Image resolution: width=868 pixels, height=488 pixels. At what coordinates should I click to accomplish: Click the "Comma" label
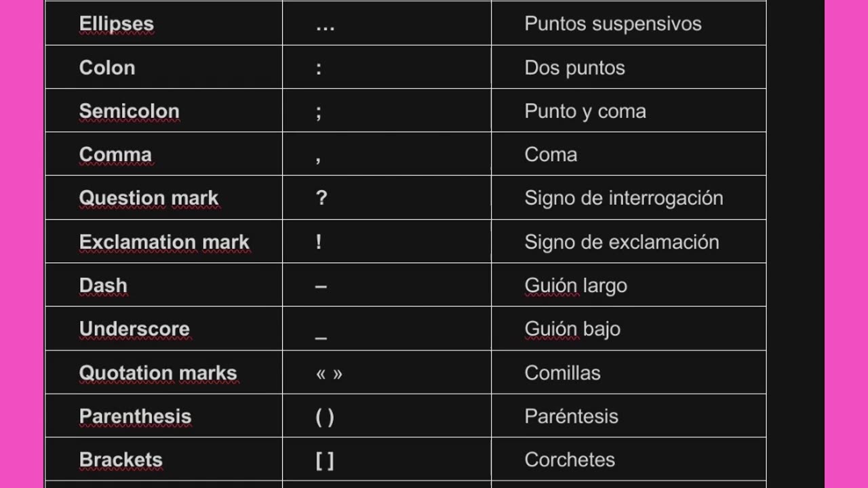tap(115, 155)
